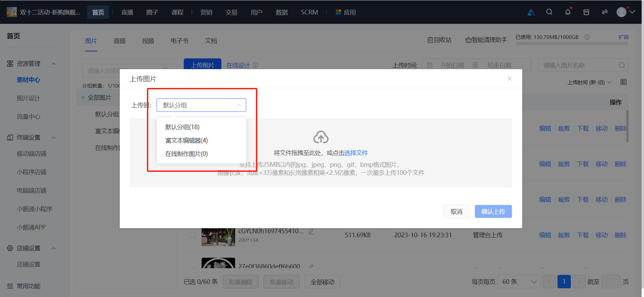Click next page arrow in pagination

pos(579,282)
